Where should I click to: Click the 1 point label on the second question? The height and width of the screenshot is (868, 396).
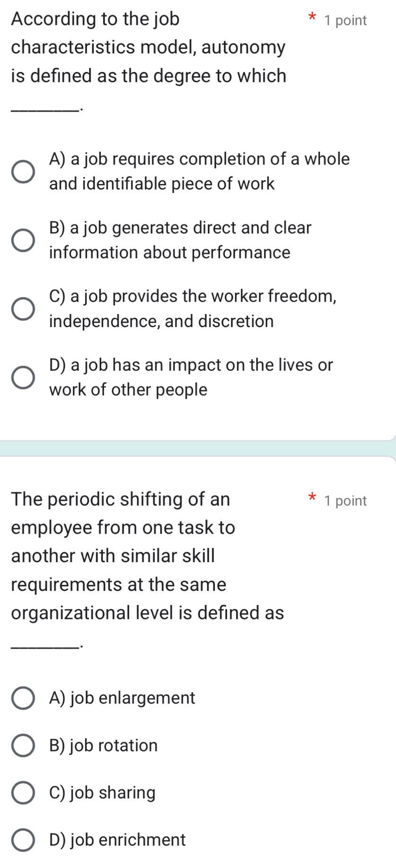coord(346,500)
